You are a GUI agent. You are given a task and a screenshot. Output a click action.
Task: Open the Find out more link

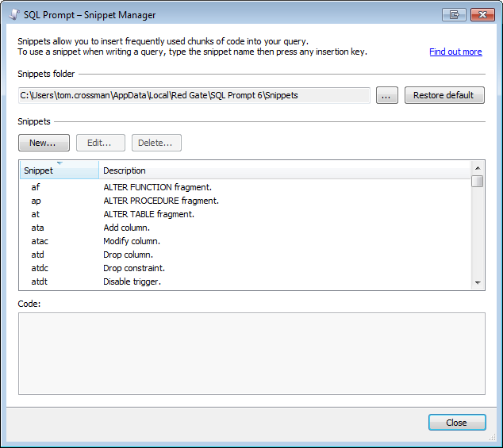(455, 52)
